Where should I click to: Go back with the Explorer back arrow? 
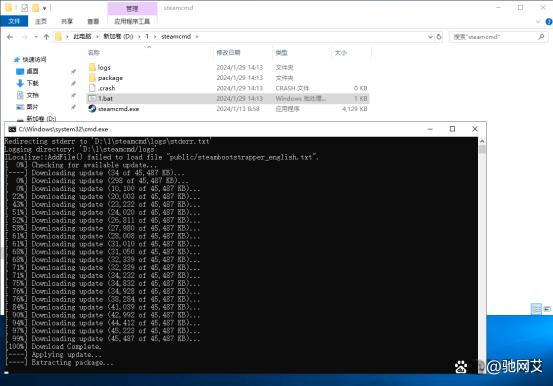[x=10, y=37]
